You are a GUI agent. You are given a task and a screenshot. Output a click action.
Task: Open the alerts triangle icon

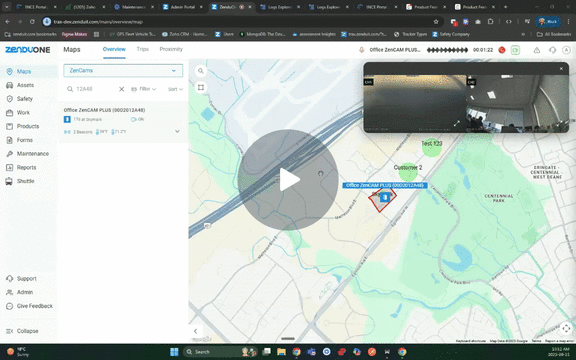[x=537, y=50]
